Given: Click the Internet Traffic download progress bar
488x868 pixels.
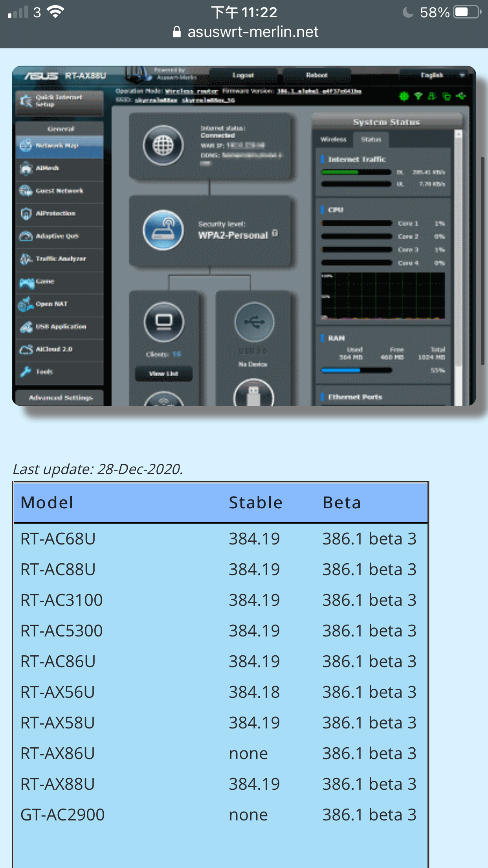Looking at the screenshot, I should coord(356,172).
